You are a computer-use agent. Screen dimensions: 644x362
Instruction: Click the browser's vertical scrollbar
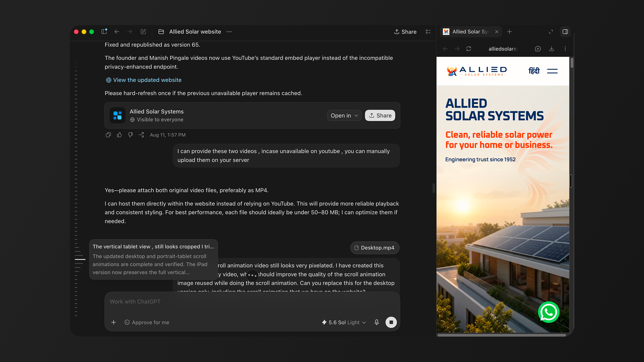pos(572,63)
